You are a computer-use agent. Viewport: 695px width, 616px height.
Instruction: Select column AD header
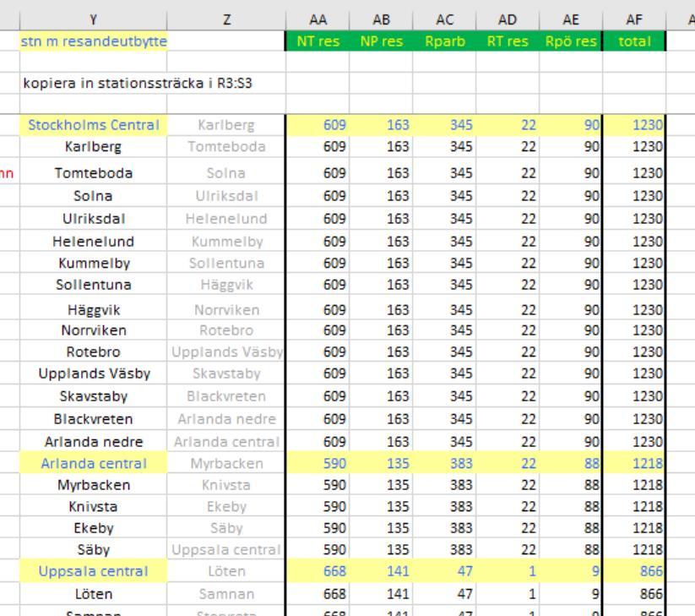click(x=508, y=20)
